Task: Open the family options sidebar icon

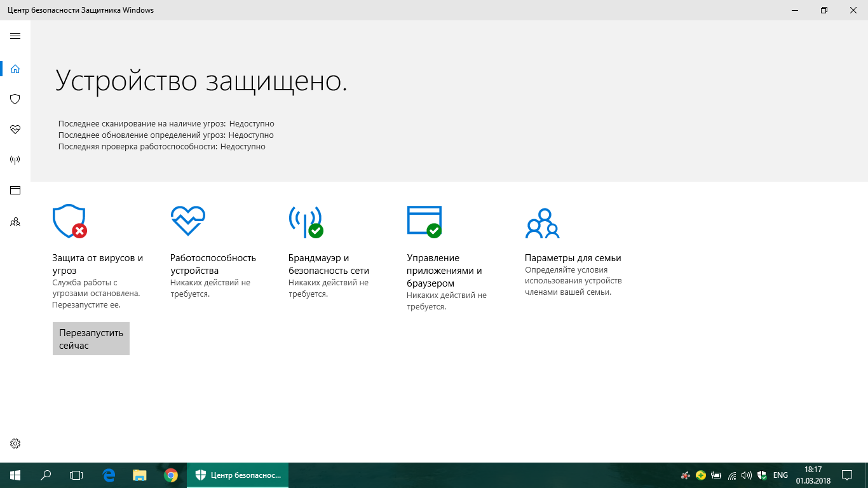Action: [15, 222]
